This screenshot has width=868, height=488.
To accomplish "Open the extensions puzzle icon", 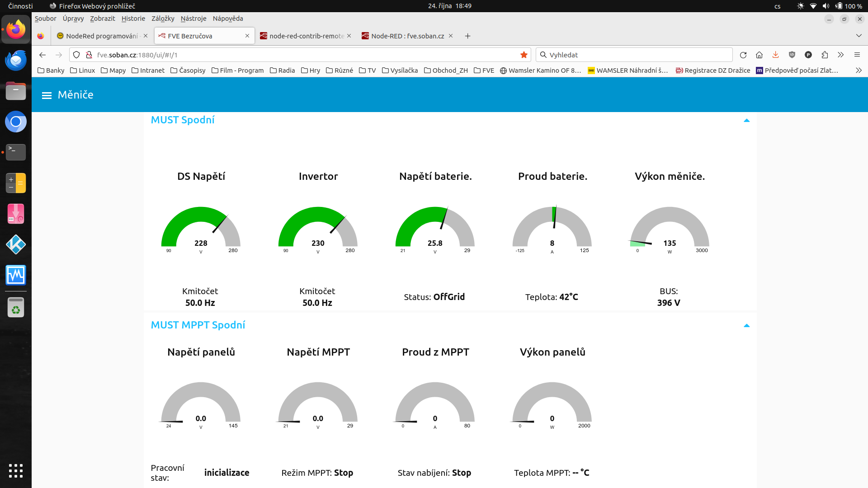I will (825, 55).
